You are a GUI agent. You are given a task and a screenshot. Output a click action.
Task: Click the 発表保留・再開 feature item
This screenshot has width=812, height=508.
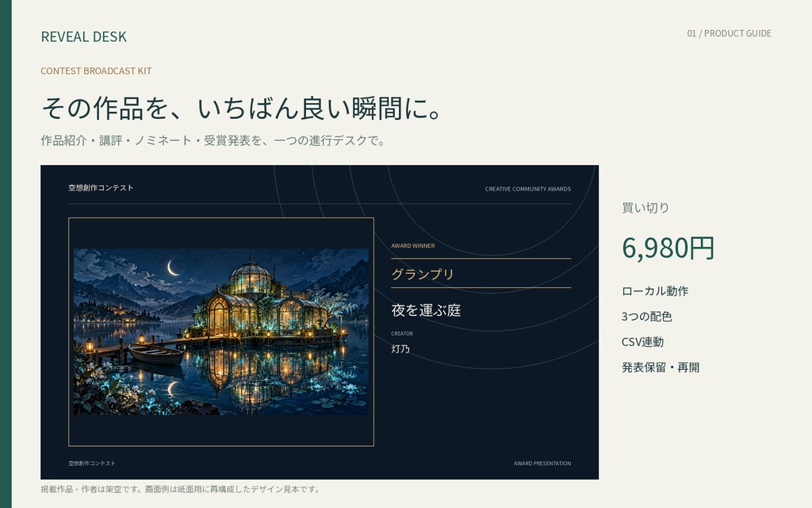coord(661,368)
